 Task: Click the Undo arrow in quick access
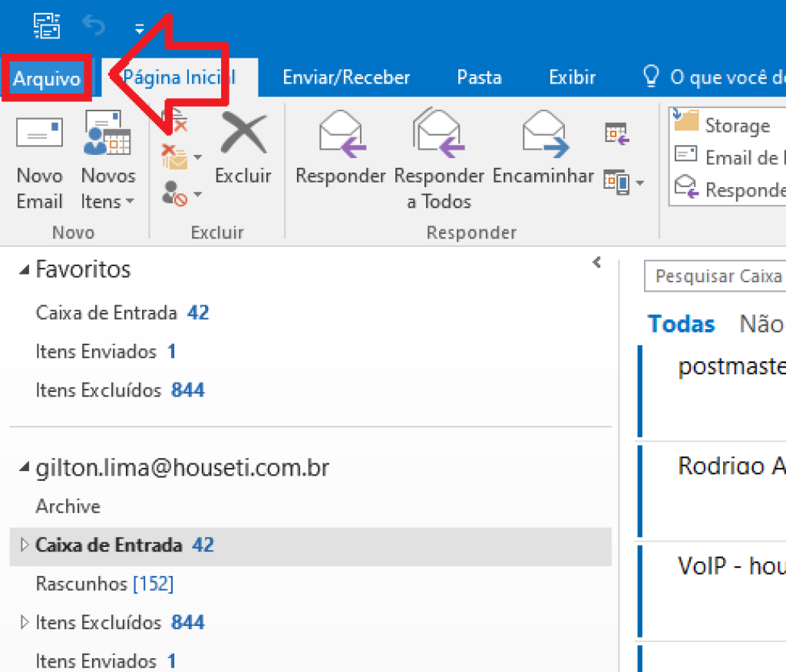coord(94,25)
